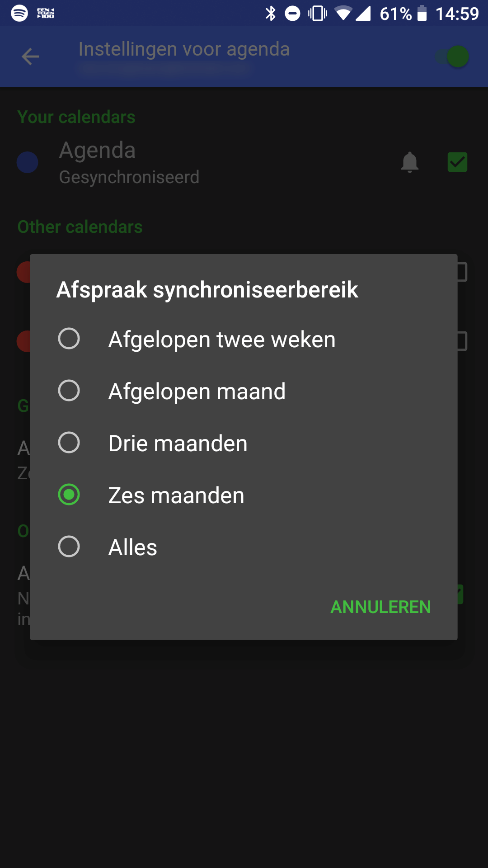Select the Afgelopen maand radio button
This screenshot has height=868, width=488.
tap(69, 391)
